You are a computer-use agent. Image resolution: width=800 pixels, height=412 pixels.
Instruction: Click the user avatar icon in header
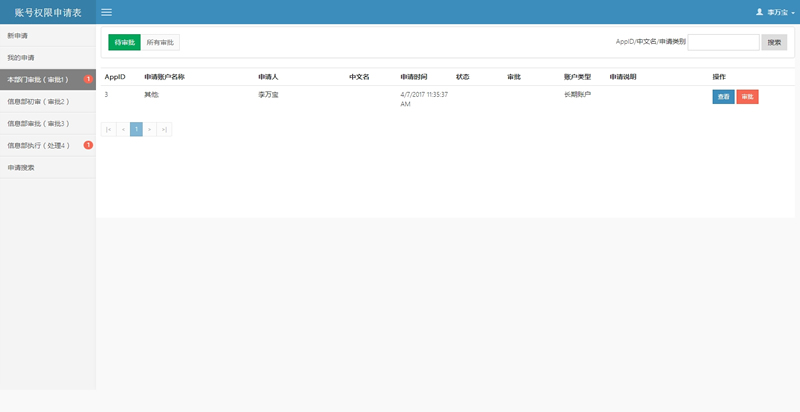(x=759, y=12)
